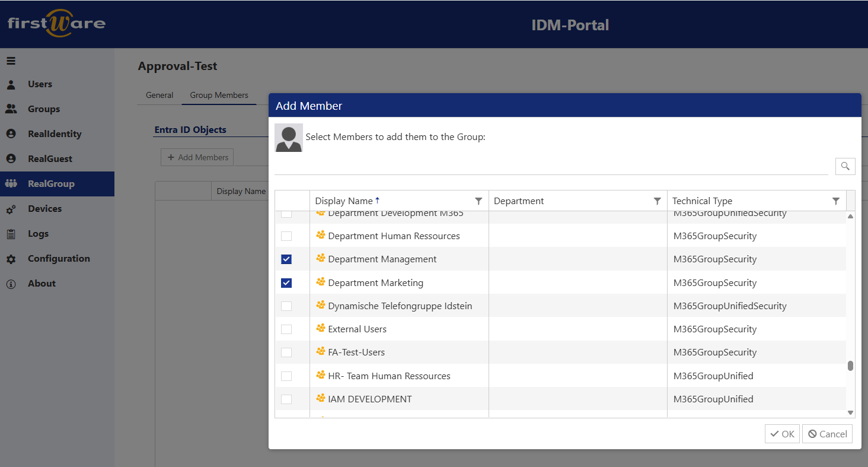Screen dimensions: 868x467
Task: Open the Technical Type column filter
Action: [x=835, y=201]
